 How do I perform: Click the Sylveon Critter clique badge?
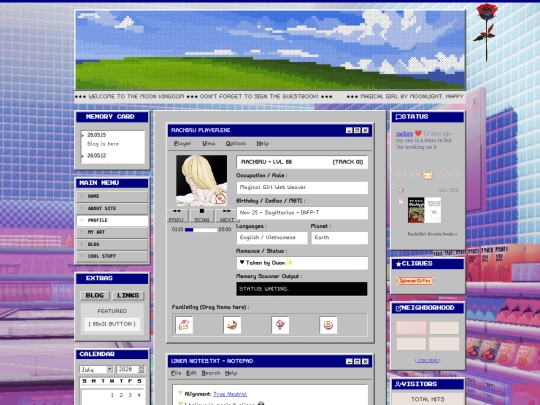point(415,281)
